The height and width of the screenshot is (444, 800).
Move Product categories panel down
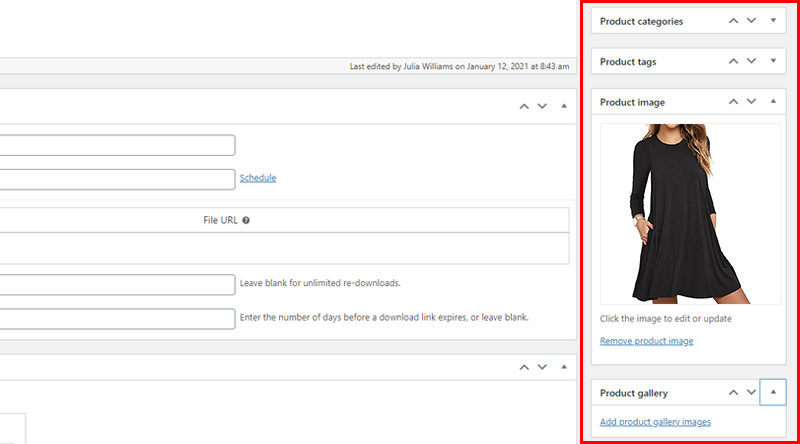coord(752,21)
